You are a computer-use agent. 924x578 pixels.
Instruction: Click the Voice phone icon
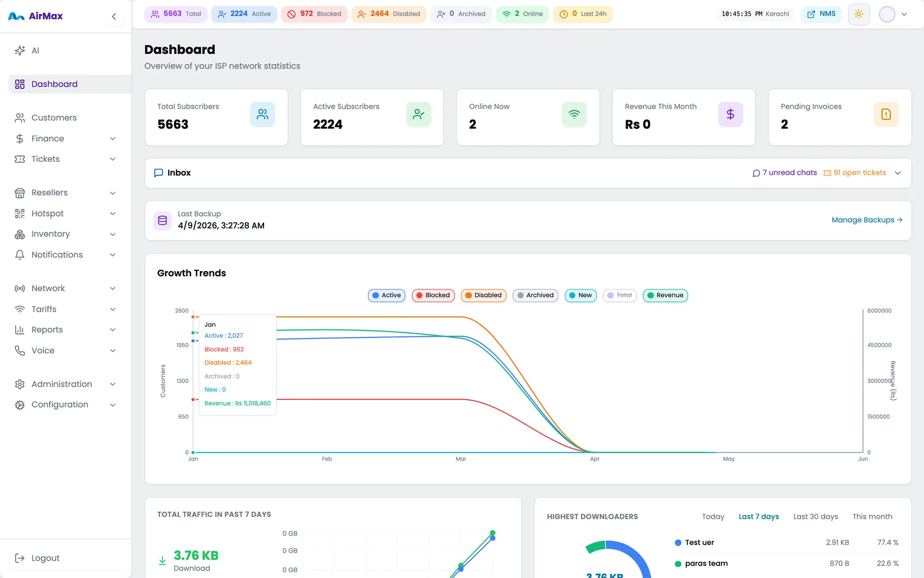point(20,350)
